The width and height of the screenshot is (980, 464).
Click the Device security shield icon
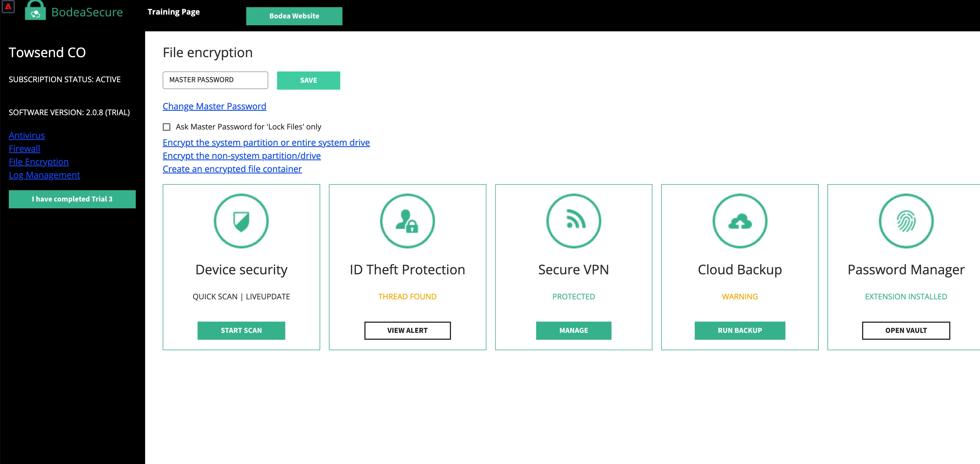[x=241, y=221]
